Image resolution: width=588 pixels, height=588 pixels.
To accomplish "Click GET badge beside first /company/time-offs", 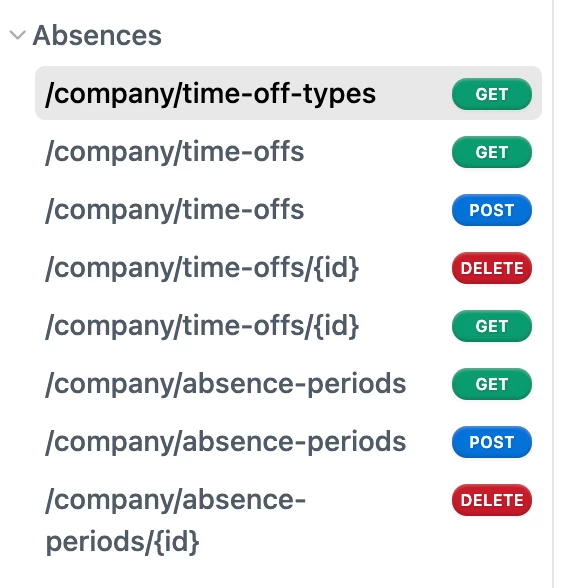I will 492,152.
